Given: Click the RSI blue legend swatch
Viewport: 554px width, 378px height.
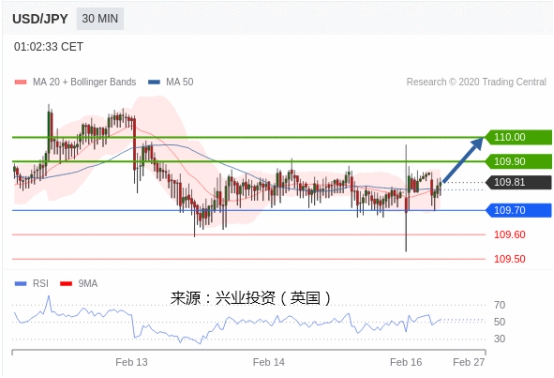Looking at the screenshot, I should click(x=20, y=284).
